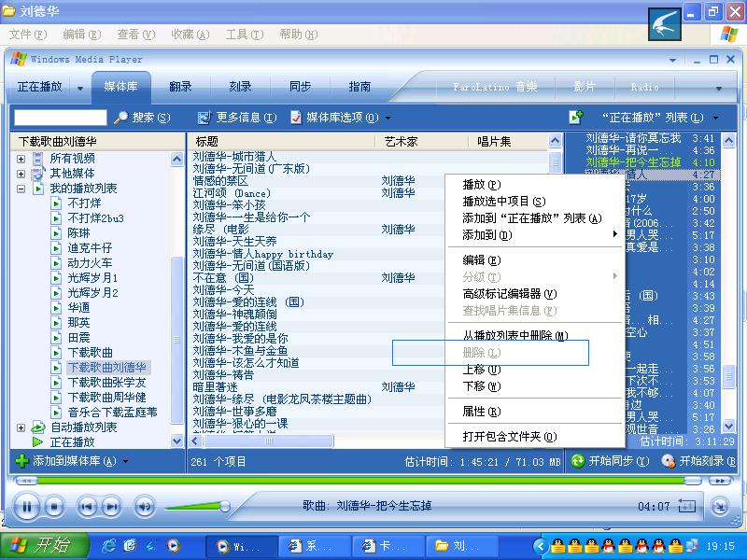747x560 pixels.
Task: Select the 下载歌曲周华健 playlist icon
Action: [x=56, y=398]
